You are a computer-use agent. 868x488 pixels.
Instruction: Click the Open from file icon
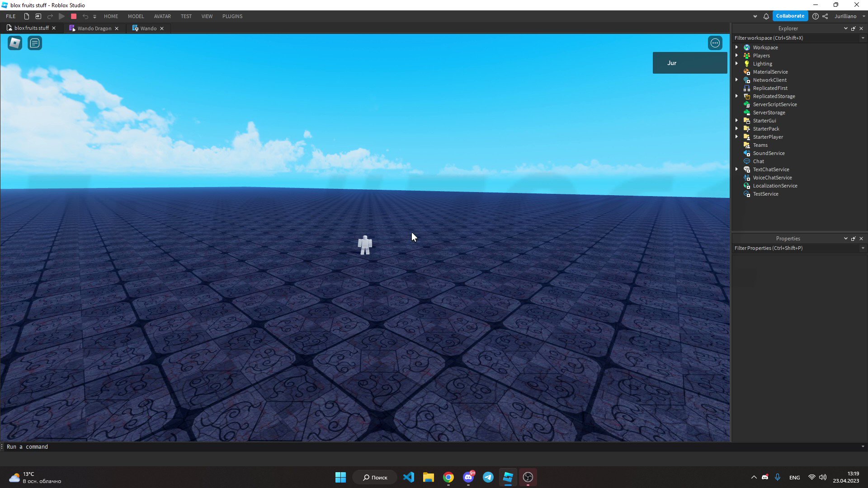pos(38,16)
